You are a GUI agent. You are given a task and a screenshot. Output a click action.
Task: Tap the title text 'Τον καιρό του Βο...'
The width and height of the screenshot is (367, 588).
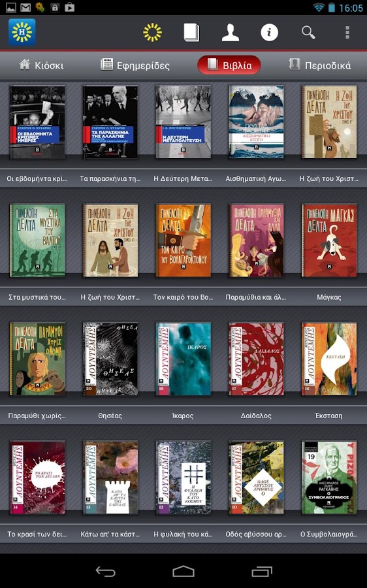[x=183, y=297]
